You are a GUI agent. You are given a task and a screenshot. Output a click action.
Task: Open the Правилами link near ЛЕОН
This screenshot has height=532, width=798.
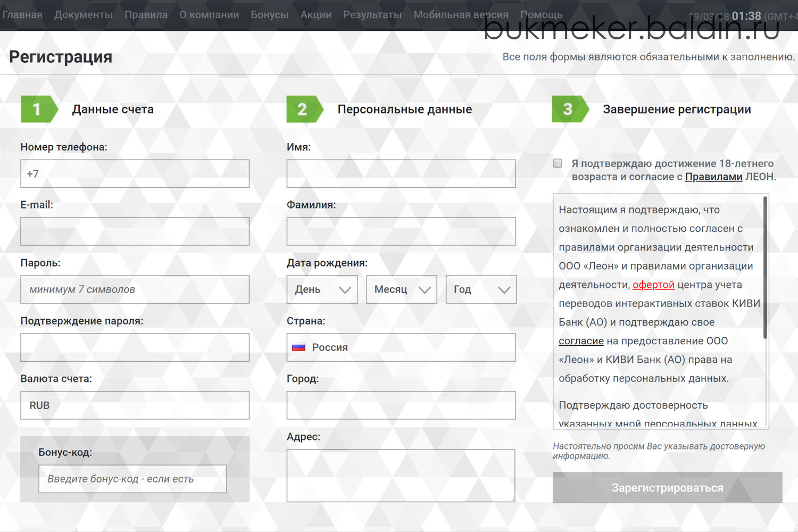click(713, 177)
